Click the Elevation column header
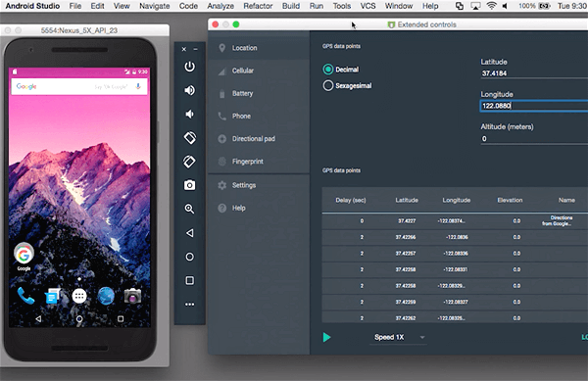This screenshot has height=381, width=588. [x=510, y=200]
